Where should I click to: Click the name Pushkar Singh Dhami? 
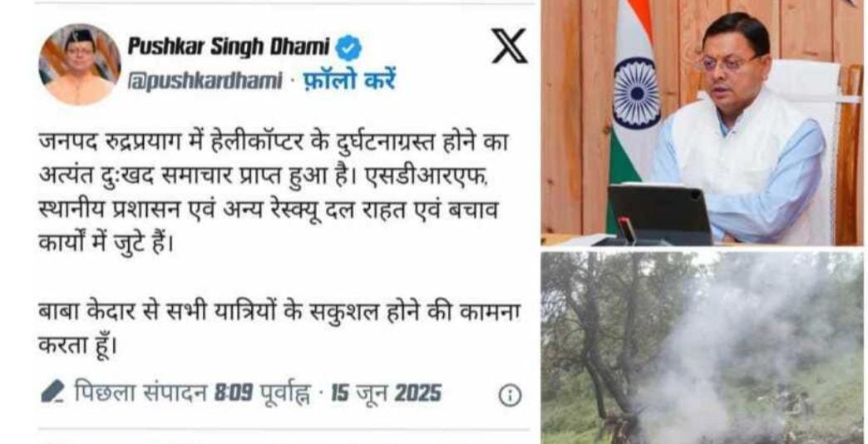tap(229, 47)
